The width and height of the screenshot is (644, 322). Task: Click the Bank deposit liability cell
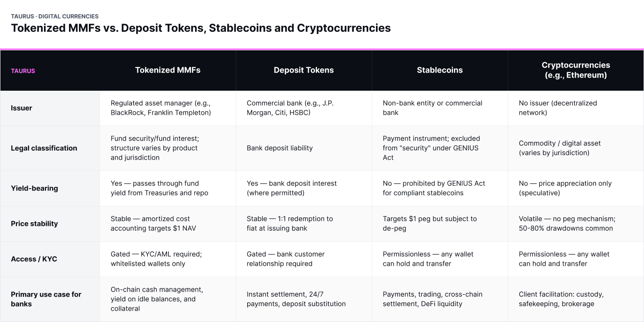pos(280,148)
